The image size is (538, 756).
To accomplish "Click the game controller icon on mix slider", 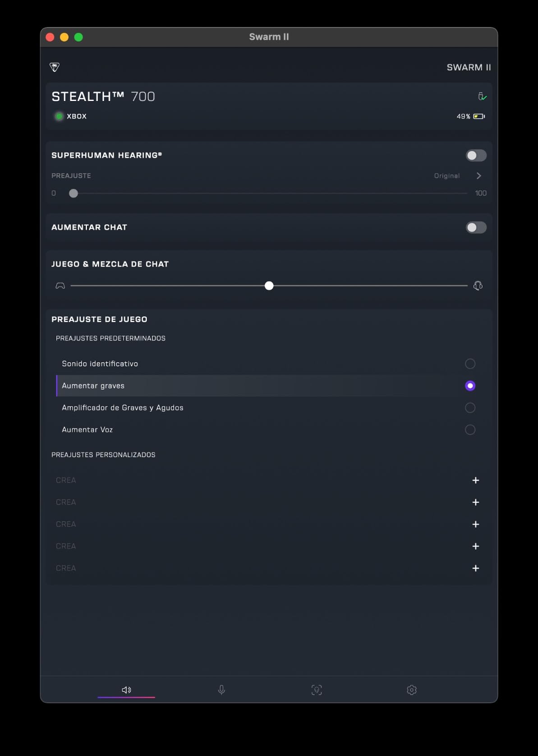I will tap(60, 286).
